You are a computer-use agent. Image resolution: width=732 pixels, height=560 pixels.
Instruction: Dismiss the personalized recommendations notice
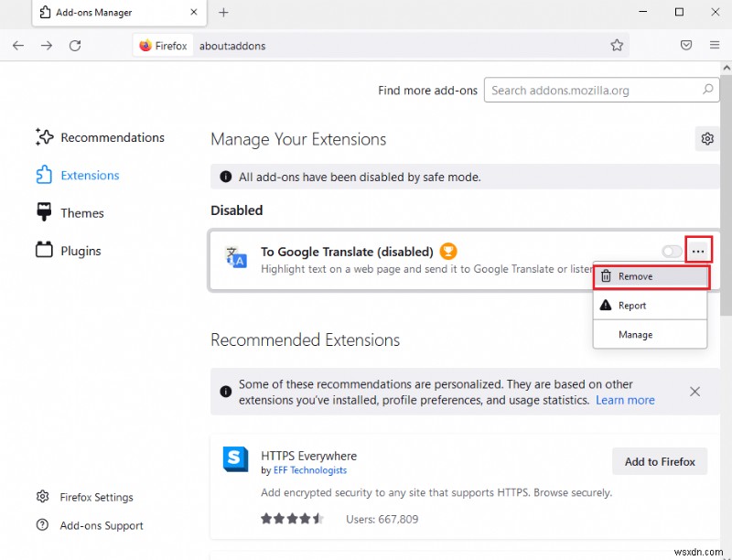pos(694,391)
